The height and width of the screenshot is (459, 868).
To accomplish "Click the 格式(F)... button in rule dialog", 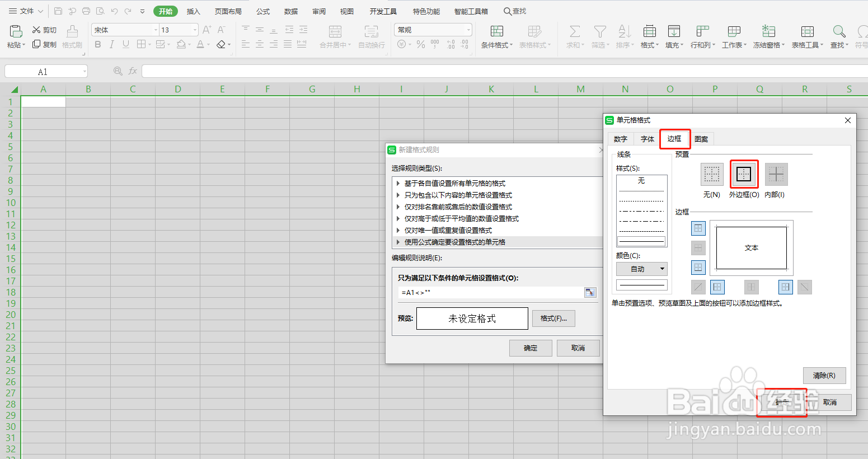I will (553, 319).
